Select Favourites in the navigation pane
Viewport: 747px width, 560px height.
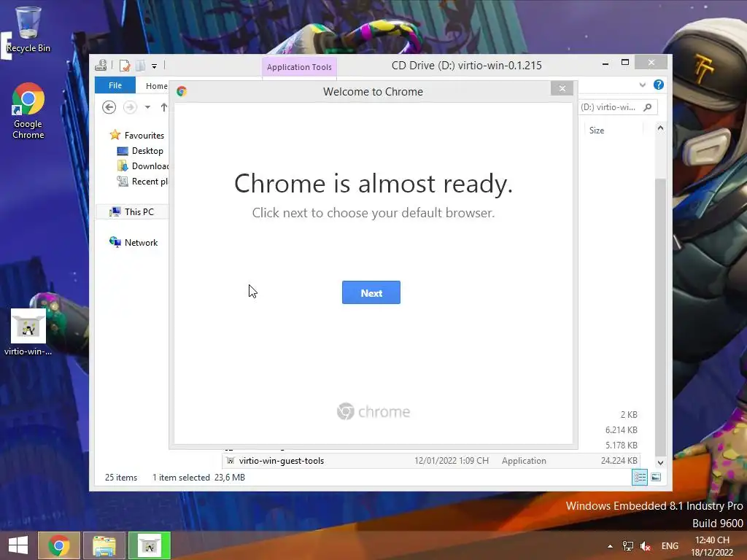[x=137, y=135]
